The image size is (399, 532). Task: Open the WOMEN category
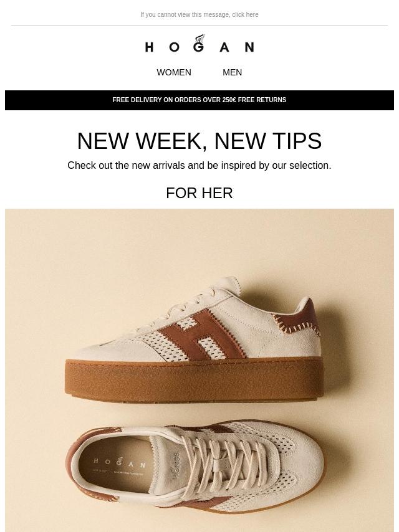point(174,72)
